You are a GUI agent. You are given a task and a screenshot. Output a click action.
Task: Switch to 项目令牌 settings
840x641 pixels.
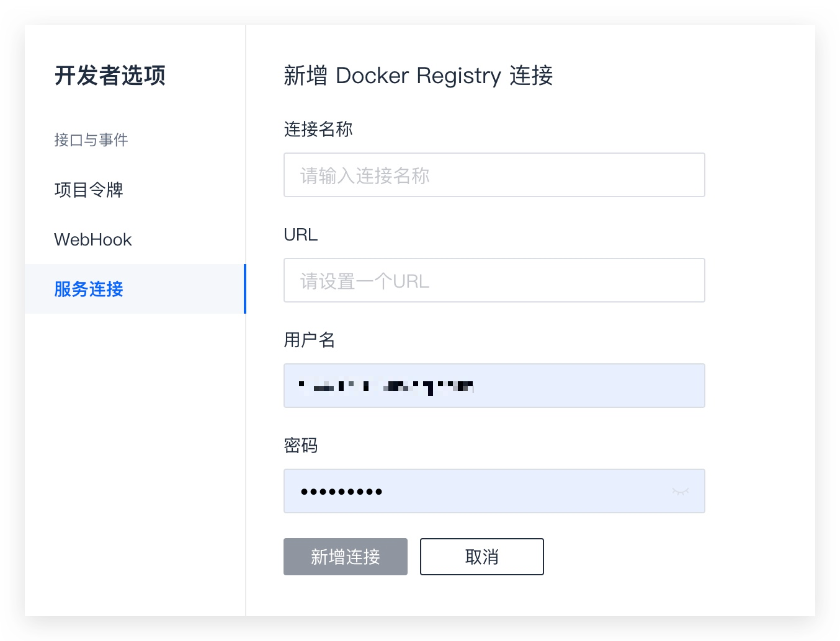(x=89, y=190)
